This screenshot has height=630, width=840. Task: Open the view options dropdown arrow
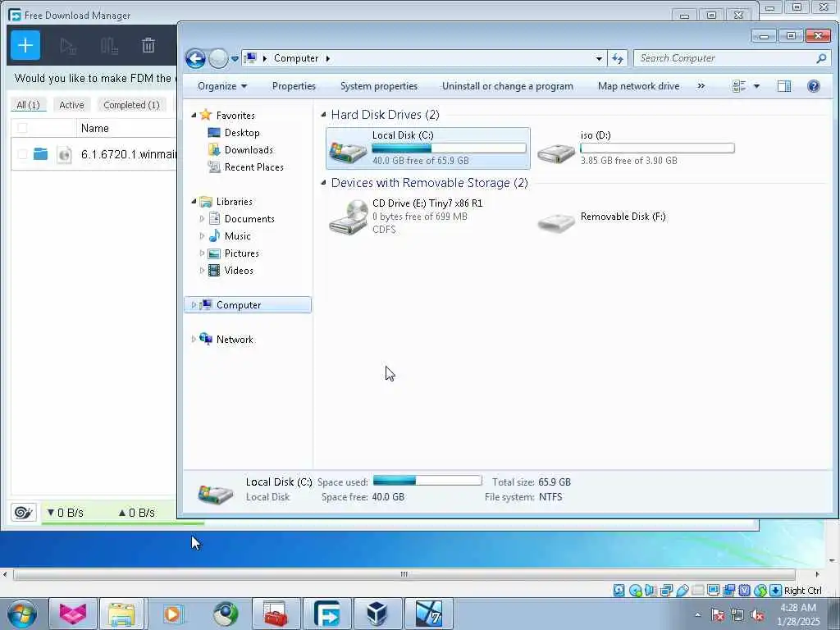pyautogui.click(x=756, y=86)
